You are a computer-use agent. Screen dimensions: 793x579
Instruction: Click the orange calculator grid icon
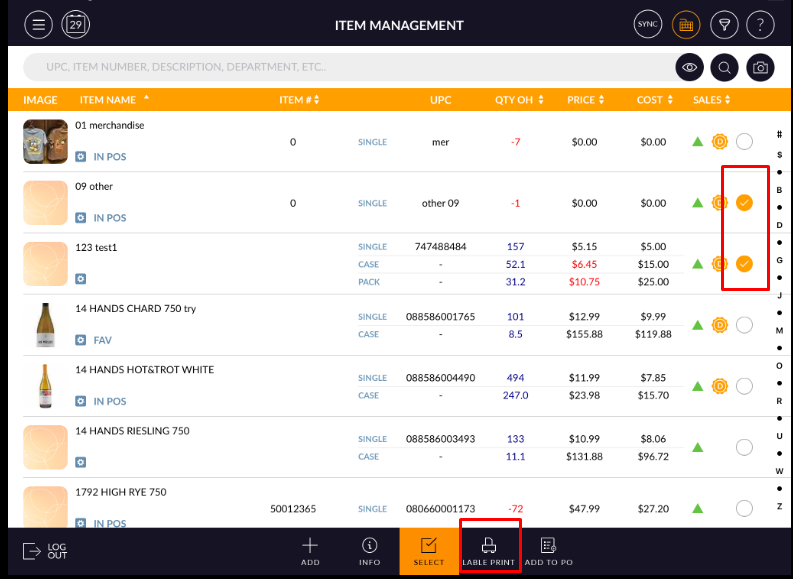pyautogui.click(x=685, y=25)
